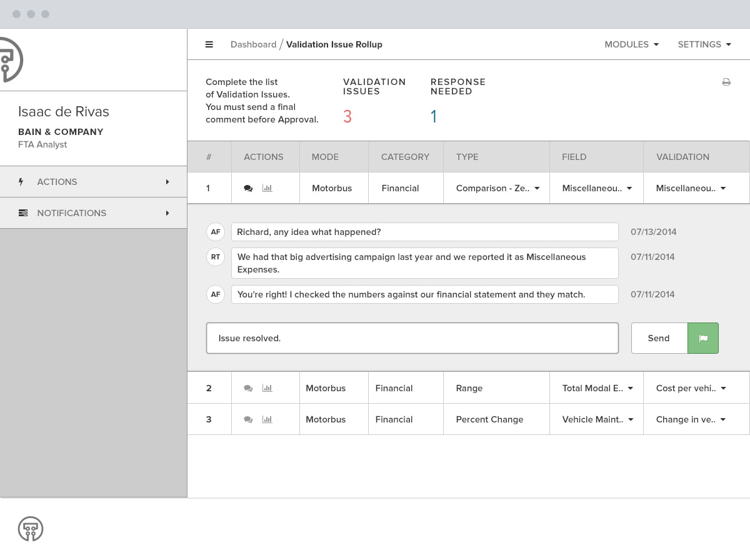Viewport: 750px width, 560px height.
Task: Open chart icon for row 2
Action: [x=267, y=388]
